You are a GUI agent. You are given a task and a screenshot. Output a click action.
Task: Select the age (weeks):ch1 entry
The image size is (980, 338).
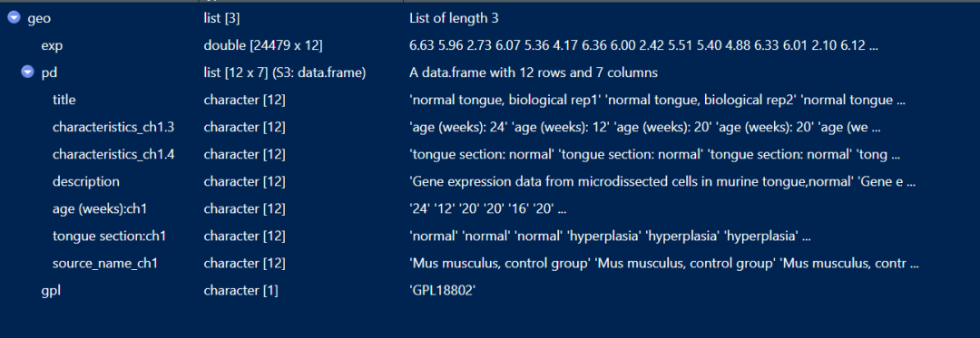click(x=100, y=209)
